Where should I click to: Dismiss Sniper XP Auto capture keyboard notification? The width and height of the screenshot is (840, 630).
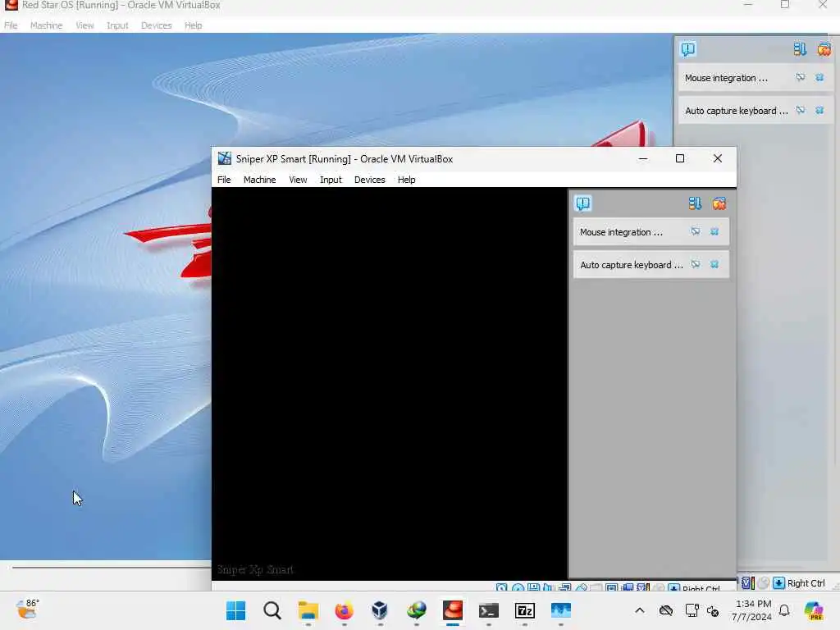(714, 265)
